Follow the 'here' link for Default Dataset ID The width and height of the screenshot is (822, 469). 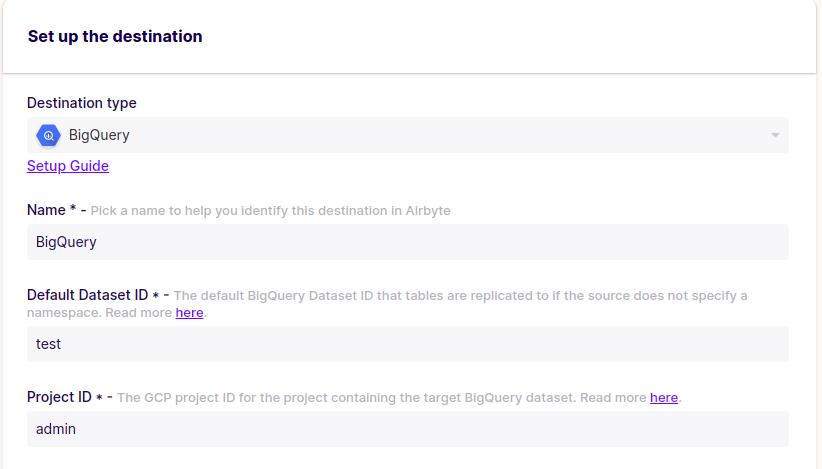189,313
